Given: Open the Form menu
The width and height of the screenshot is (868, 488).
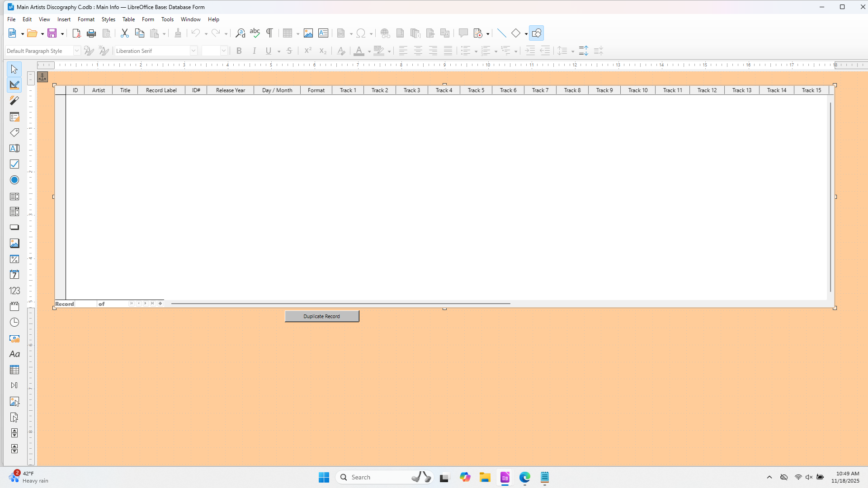Looking at the screenshot, I should (148, 19).
